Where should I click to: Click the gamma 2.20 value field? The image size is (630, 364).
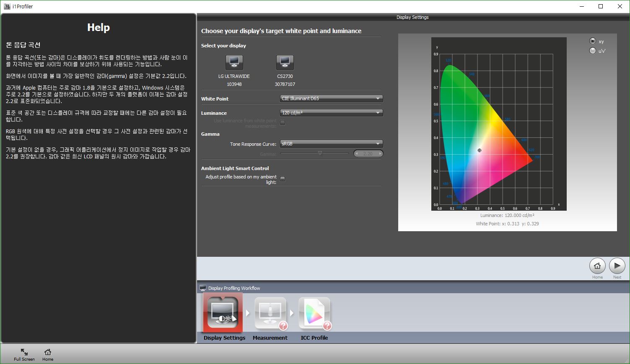point(368,154)
